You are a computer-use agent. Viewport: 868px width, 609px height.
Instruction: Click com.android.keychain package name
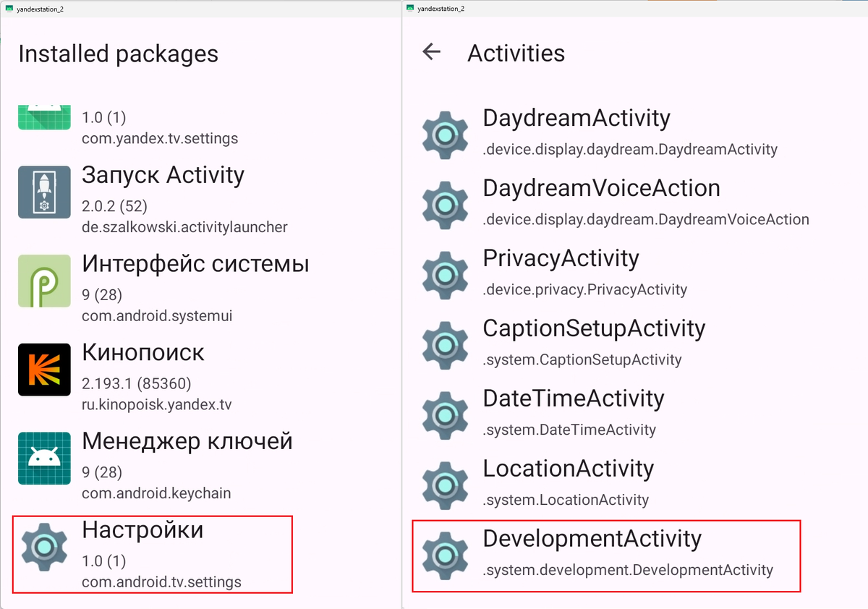(x=156, y=494)
